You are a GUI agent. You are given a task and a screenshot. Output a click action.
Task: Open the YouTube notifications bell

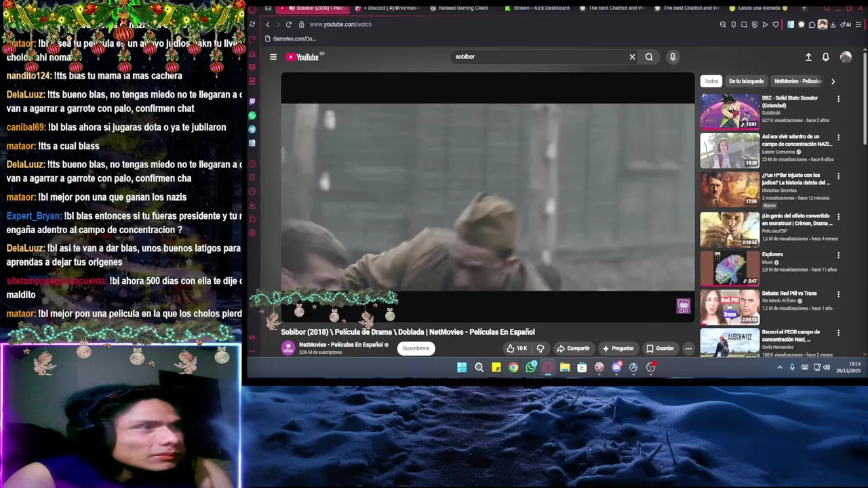826,57
